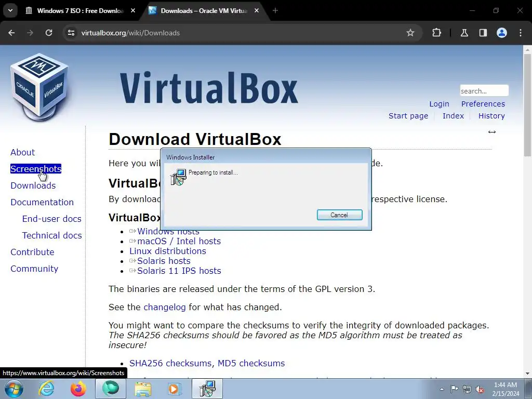Click the VirtualBox cube logo

39,87
